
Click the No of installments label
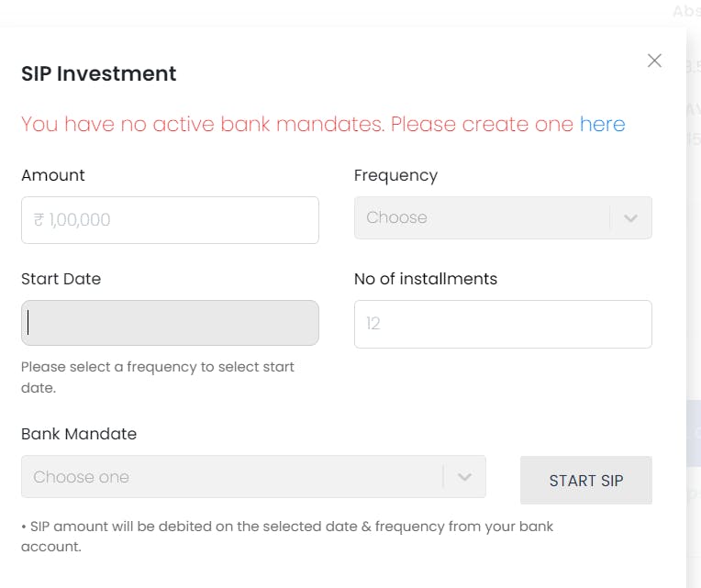(x=426, y=279)
